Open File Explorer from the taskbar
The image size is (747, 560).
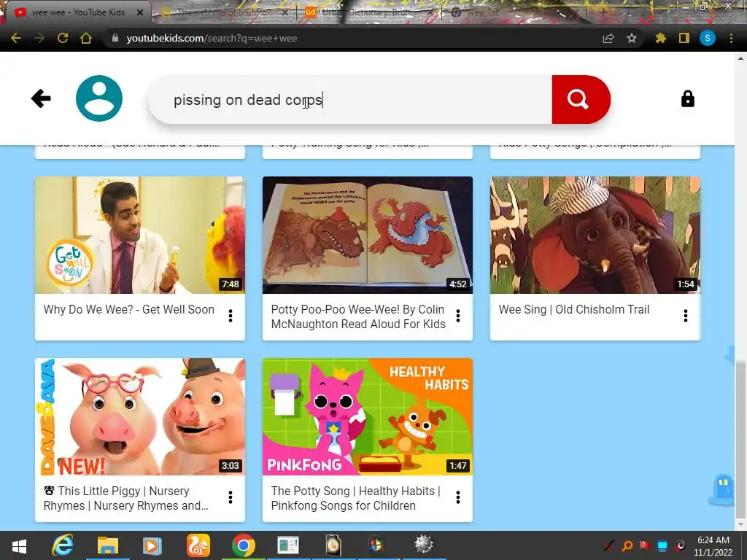pyautogui.click(x=108, y=545)
